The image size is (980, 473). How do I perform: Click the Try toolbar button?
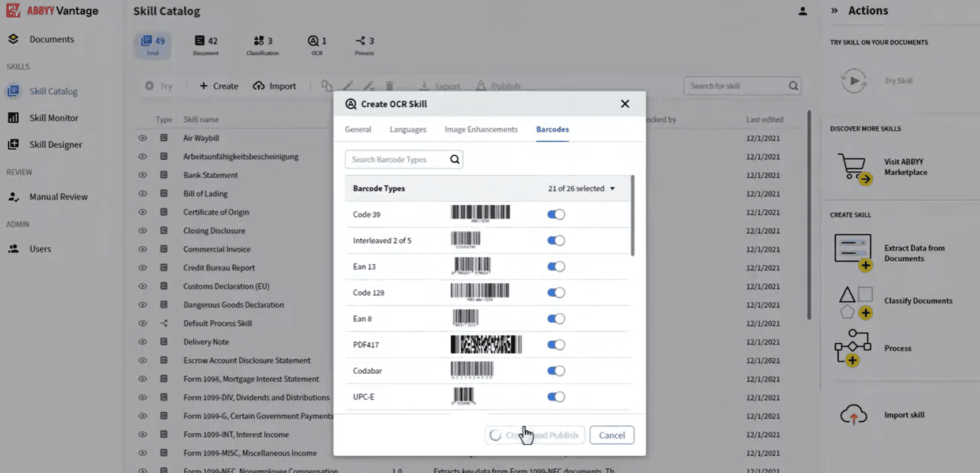(x=159, y=86)
